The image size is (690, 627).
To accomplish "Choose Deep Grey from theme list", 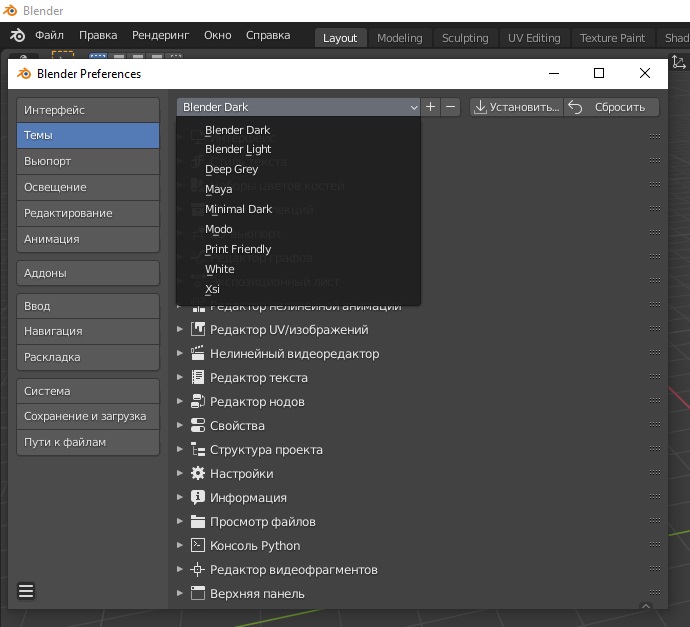I will pyautogui.click(x=232, y=169).
